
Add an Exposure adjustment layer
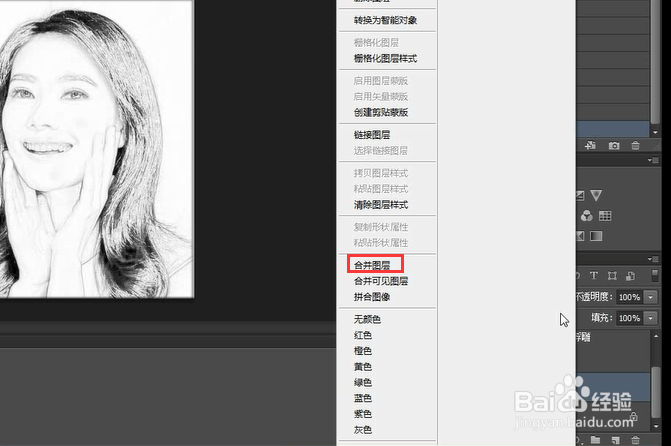pos(580,196)
